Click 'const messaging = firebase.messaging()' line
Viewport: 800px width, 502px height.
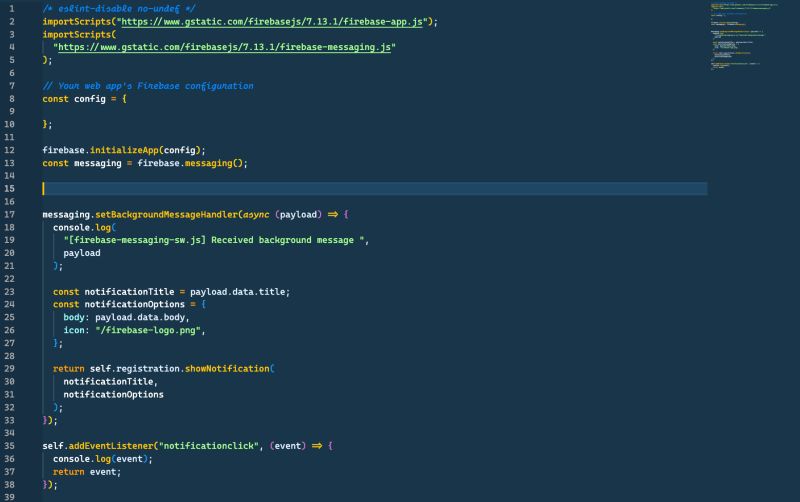[x=145, y=163]
